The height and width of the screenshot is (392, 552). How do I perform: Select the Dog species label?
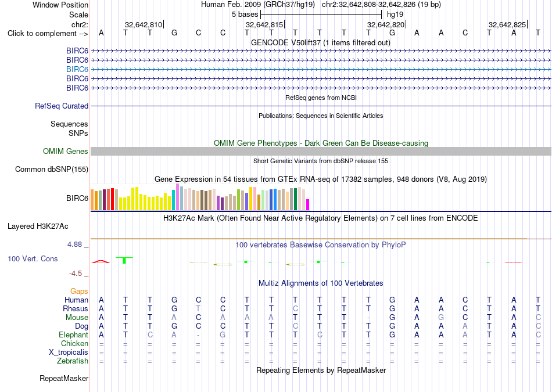pyautogui.click(x=81, y=326)
